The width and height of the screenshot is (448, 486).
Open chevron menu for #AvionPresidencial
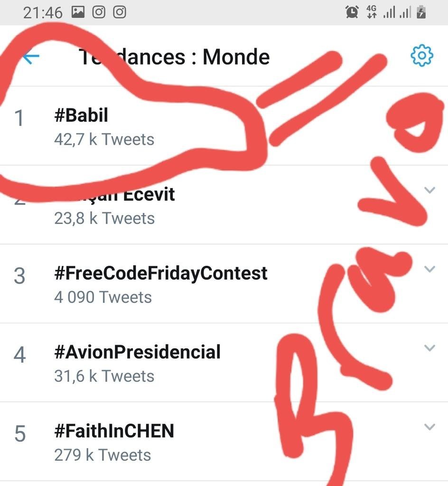(x=429, y=348)
